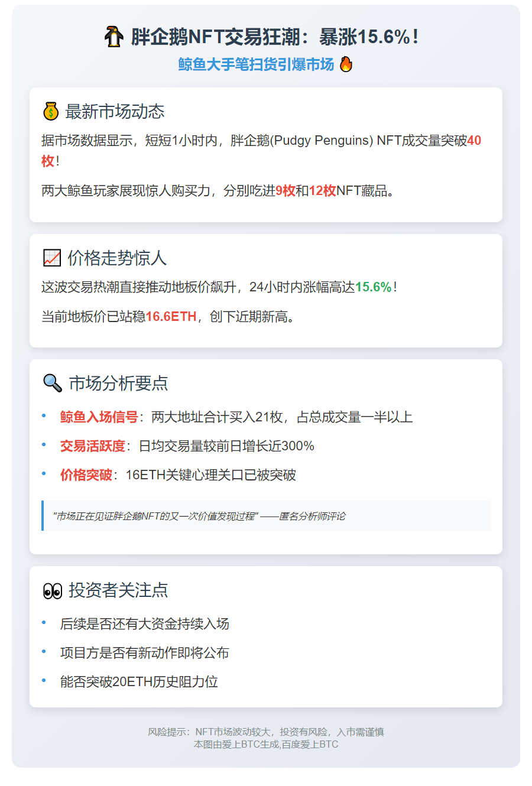Image resolution: width=532 pixels, height=786 pixels.
Task: Click the penguin emoji in the title
Action: tap(113, 37)
